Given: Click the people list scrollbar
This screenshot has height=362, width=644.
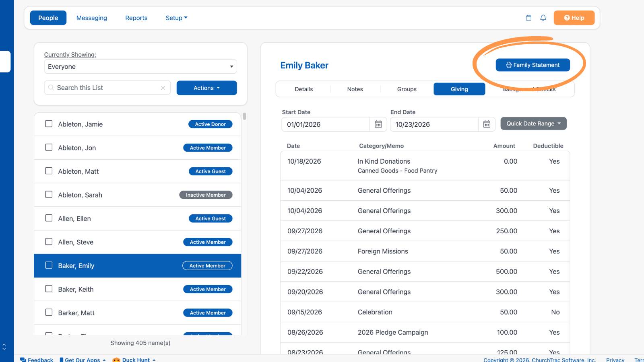Looking at the screenshot, I should pyautogui.click(x=244, y=116).
